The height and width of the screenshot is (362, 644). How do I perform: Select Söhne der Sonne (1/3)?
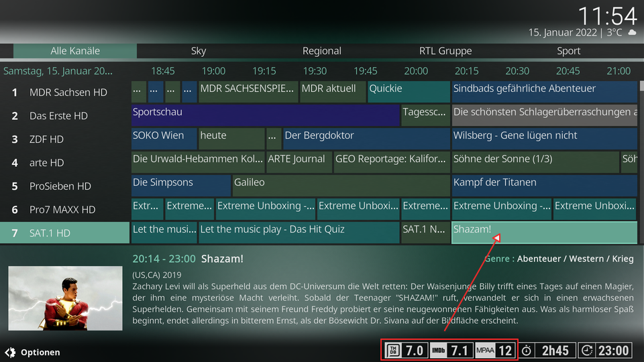pos(535,162)
